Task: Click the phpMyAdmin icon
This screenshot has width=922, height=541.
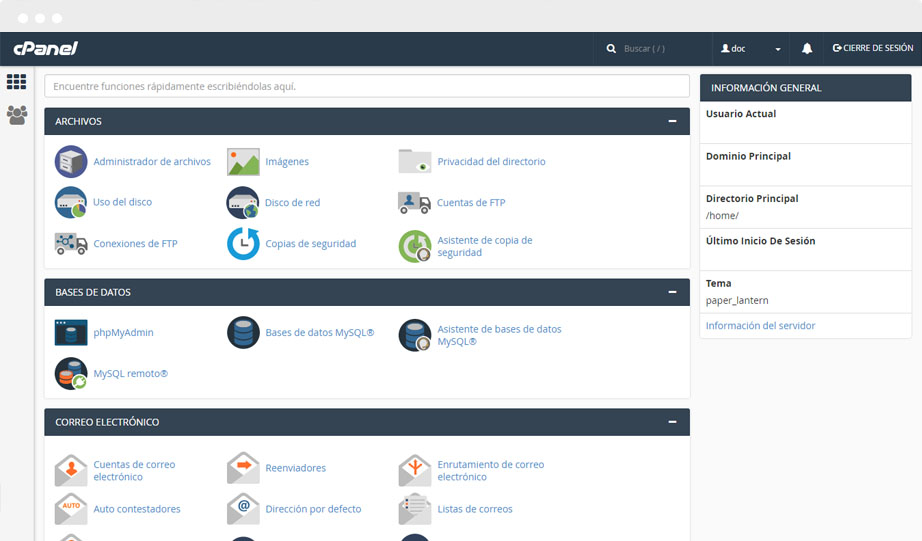Action: (x=71, y=332)
